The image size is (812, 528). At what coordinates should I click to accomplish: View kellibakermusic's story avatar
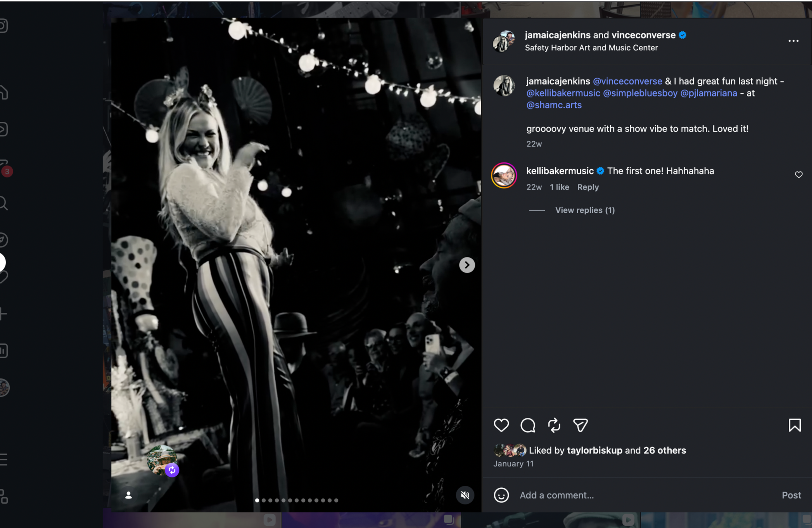(504, 175)
